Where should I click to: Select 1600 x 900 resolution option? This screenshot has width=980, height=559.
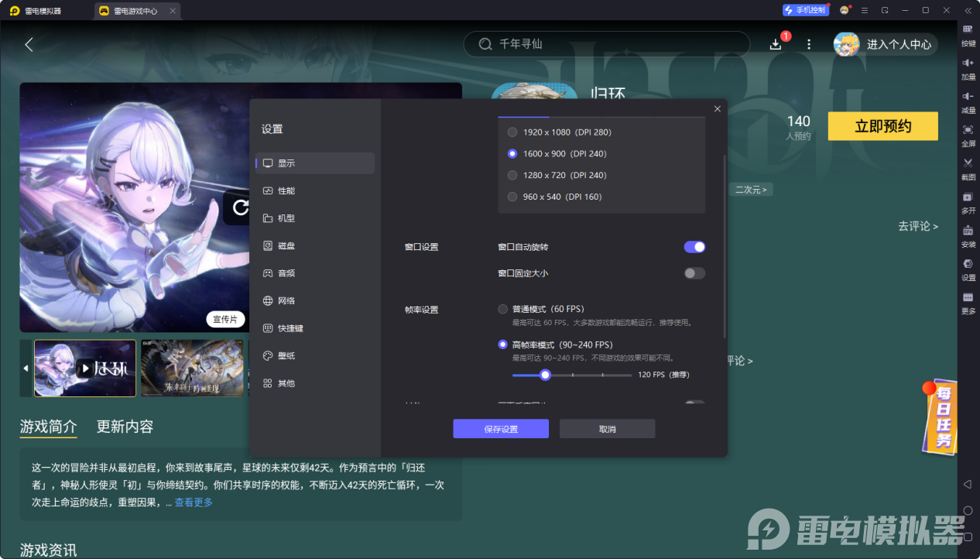tap(512, 153)
